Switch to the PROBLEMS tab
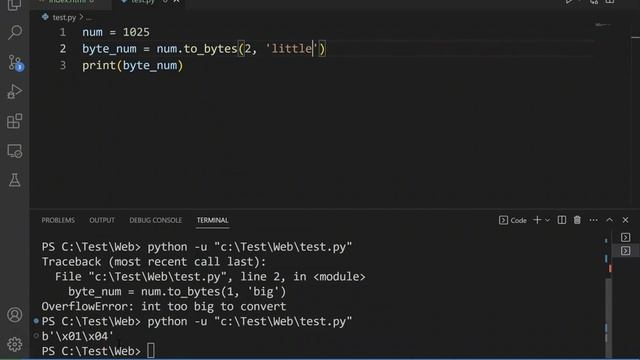640x360 pixels. 58,220
